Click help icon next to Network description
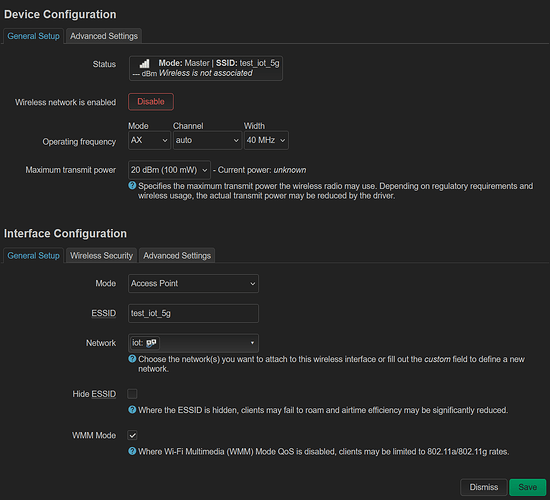The image size is (550, 500). point(132,359)
